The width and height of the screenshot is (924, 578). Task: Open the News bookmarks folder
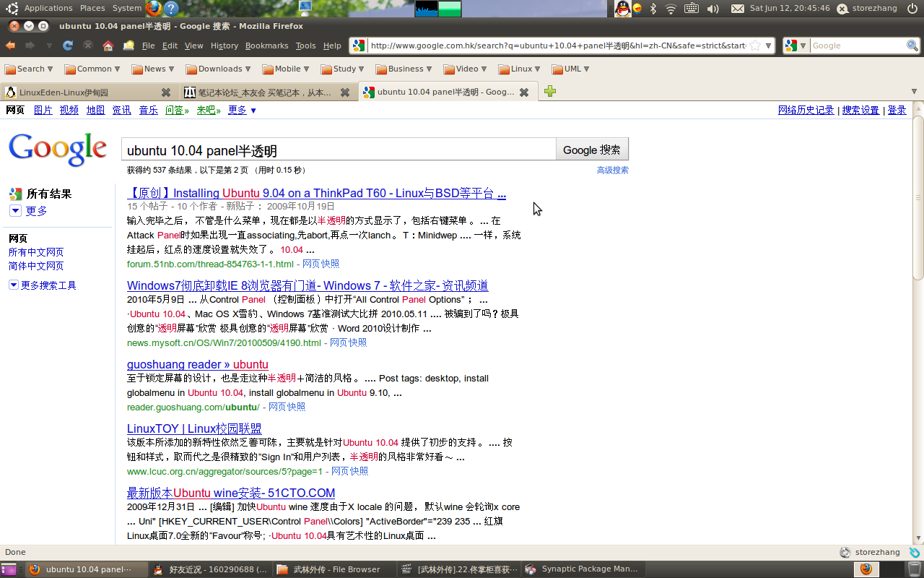(153, 69)
